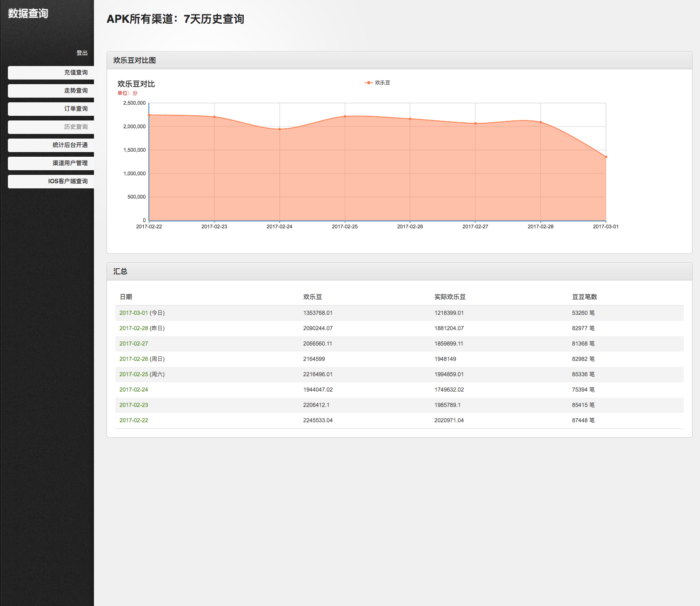Viewport: 700px width, 606px height.
Task: Click the 登出 logout link
Action: point(82,53)
